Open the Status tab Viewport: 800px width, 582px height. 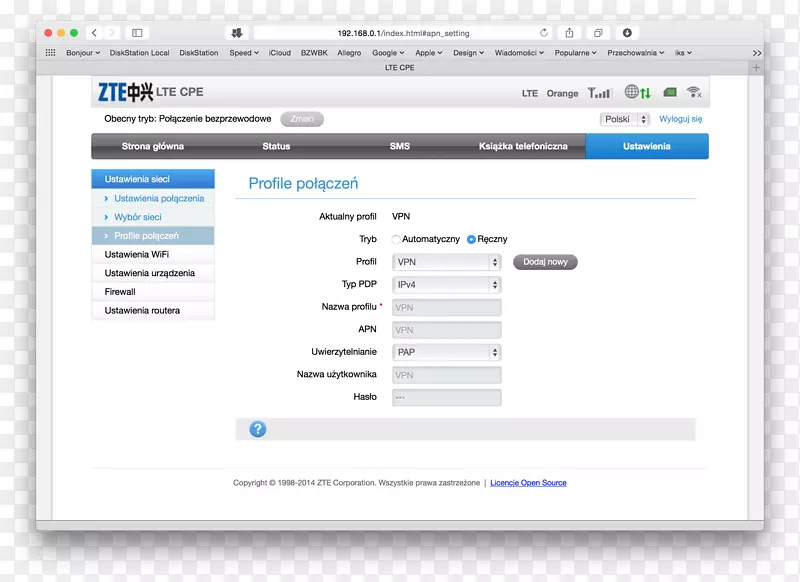pos(276,146)
